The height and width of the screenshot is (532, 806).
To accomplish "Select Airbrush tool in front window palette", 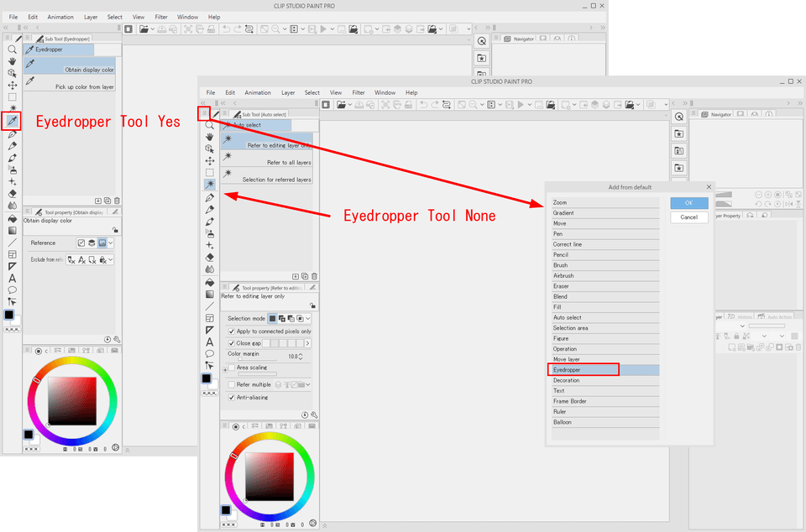I will pyautogui.click(x=209, y=233).
